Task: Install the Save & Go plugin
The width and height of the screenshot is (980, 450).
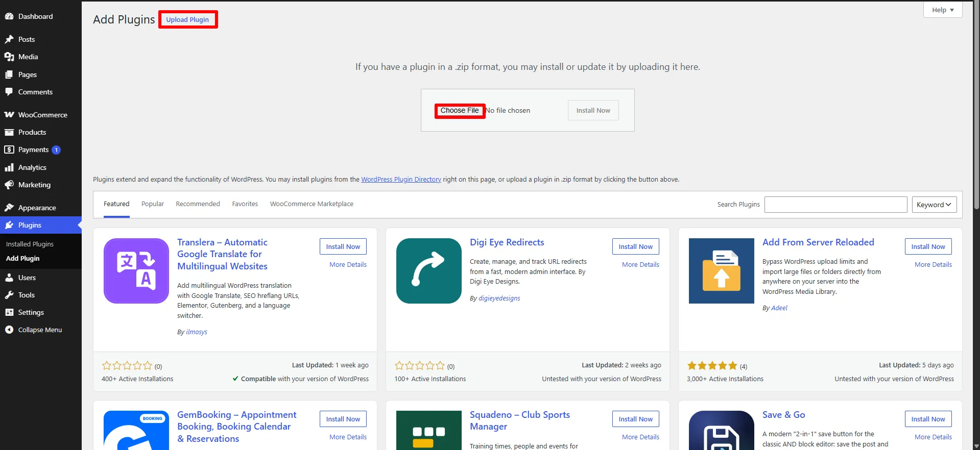Action: point(928,419)
